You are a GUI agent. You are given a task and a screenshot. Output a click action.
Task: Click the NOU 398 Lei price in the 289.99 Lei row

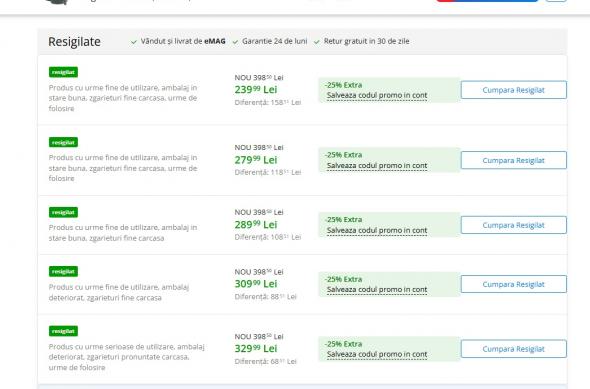point(259,212)
